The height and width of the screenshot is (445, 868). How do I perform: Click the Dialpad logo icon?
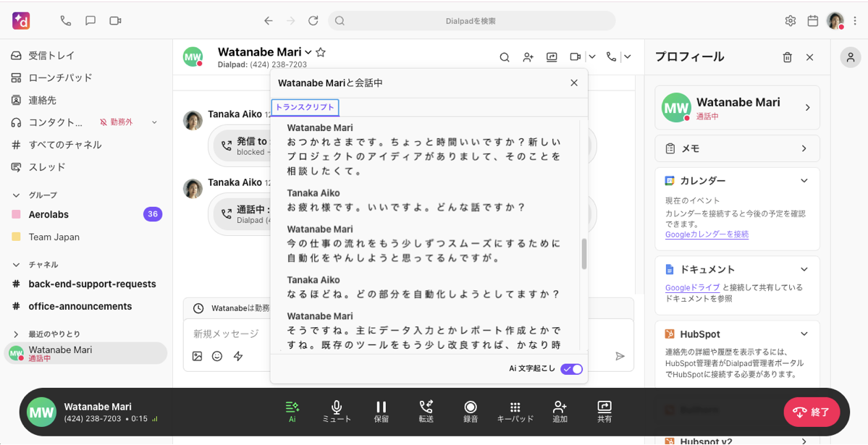tap(21, 21)
